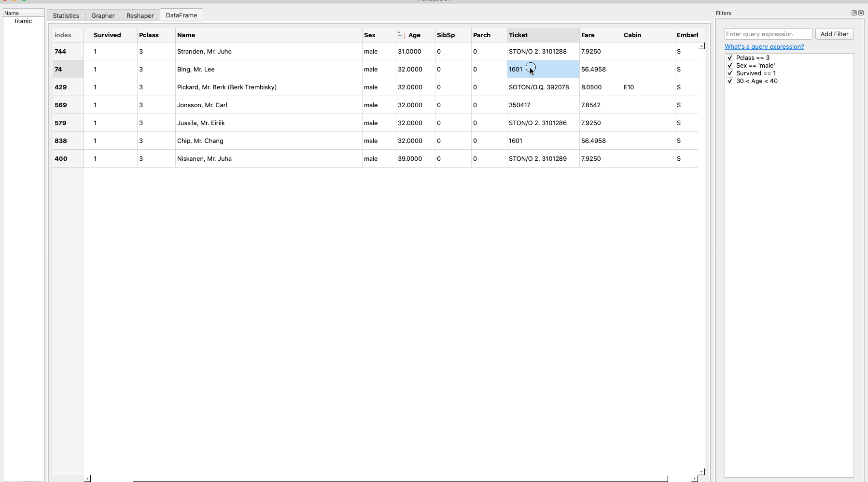Go to the Reshaper tab
This screenshot has width=868, height=482.
tap(140, 15)
